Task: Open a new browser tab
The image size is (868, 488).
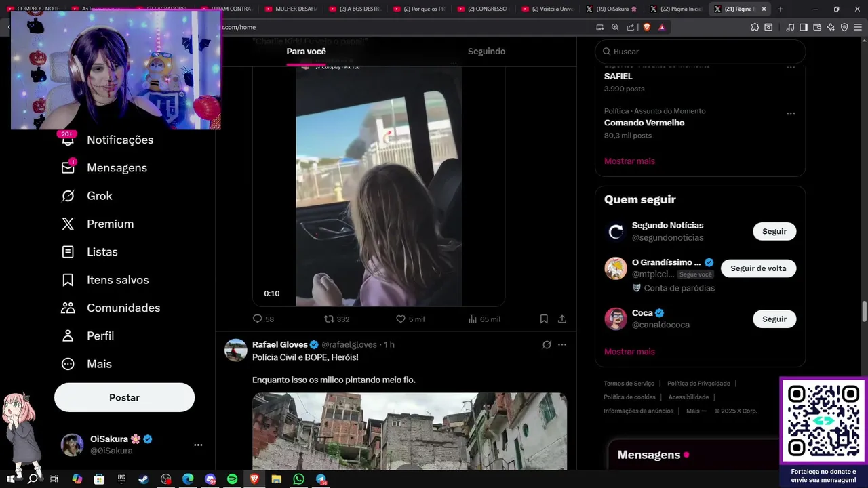Action: pos(781,9)
